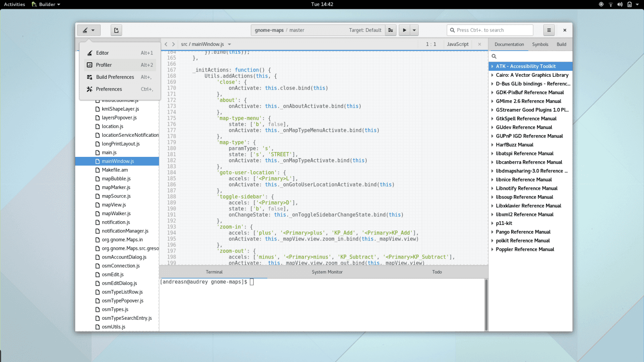Open the run options dropdown arrow
Screen dimensions: 644x362
414,30
